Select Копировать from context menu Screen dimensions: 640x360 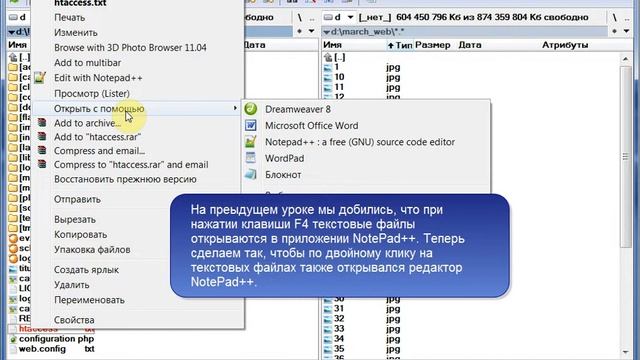click(80, 235)
